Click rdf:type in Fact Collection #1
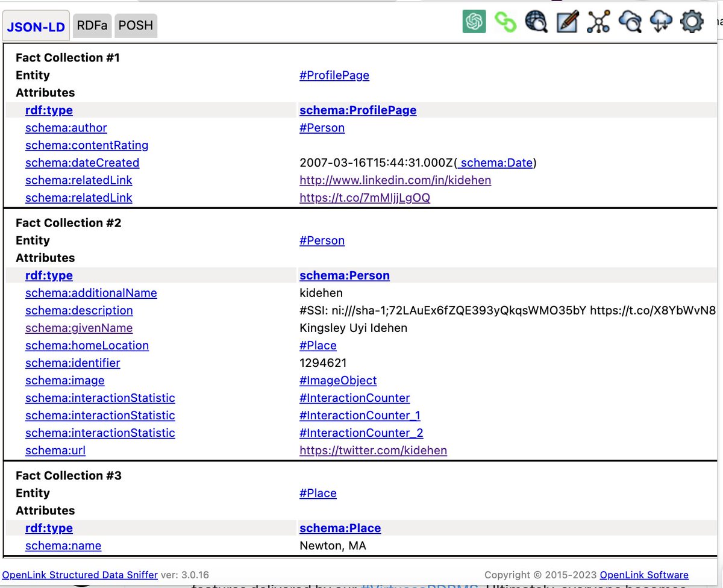 [49, 110]
